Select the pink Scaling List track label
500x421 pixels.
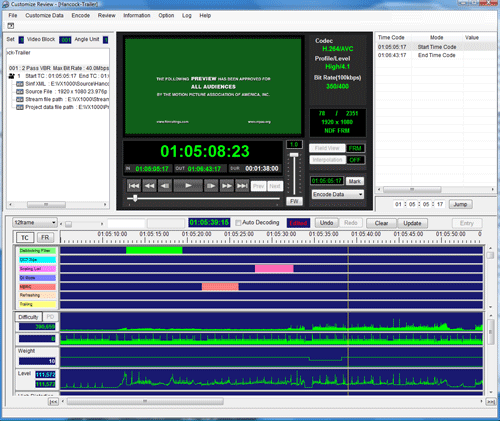coord(38,268)
